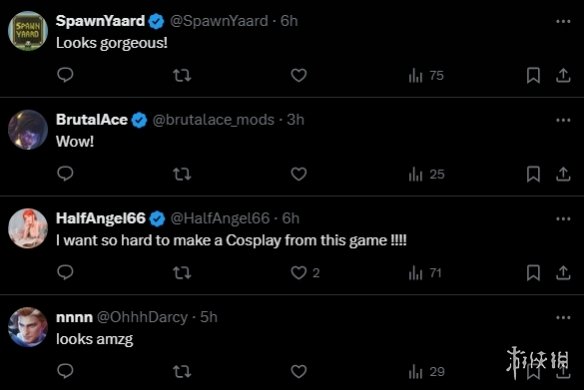The width and height of the screenshot is (584, 390).
Task: Like HalfAngel66's Cosplay tweet with 2 likes
Action: click(305, 273)
